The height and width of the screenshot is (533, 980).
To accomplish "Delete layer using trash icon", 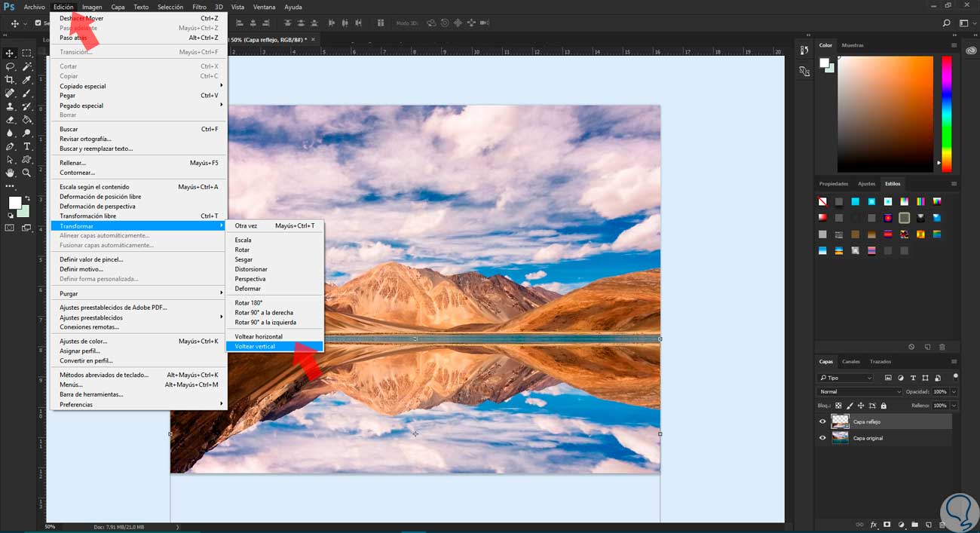I will click(942, 525).
